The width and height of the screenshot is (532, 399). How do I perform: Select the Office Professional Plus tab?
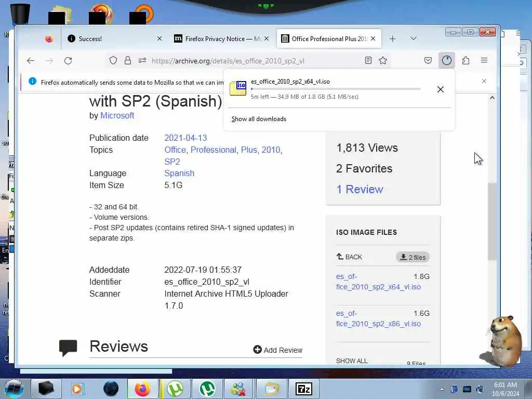click(x=328, y=38)
